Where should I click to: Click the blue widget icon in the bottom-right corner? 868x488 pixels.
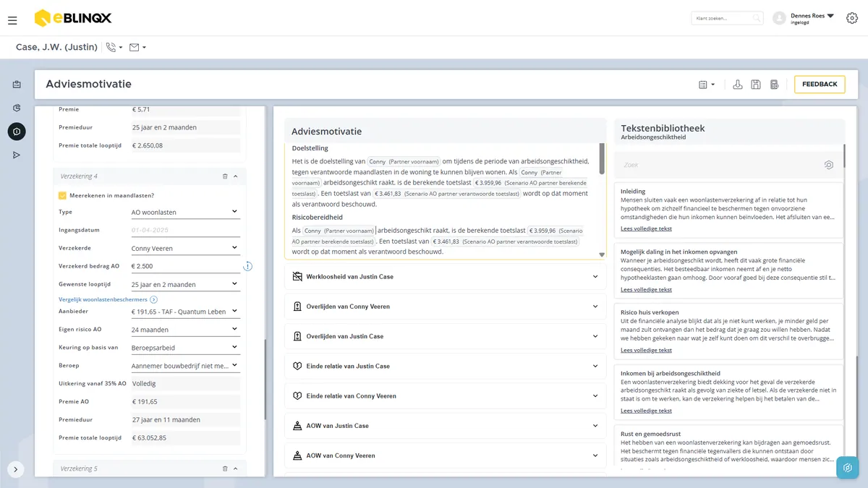[x=848, y=468]
